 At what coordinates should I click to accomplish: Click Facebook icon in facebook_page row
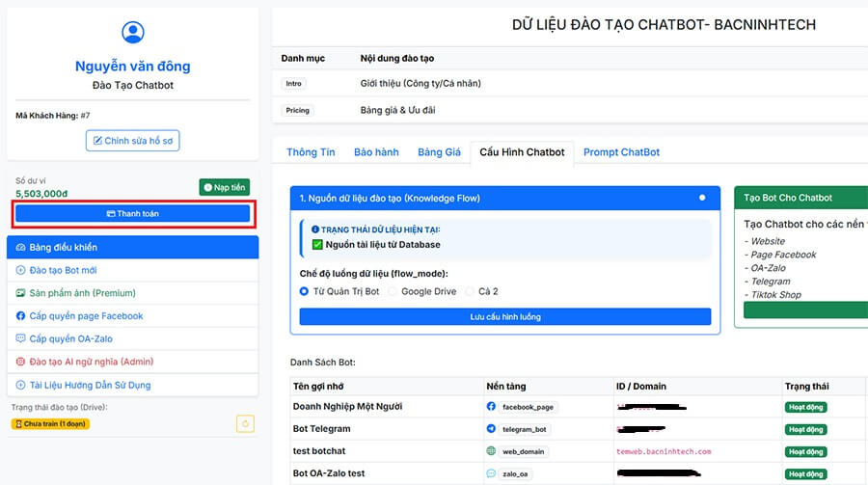(x=491, y=406)
